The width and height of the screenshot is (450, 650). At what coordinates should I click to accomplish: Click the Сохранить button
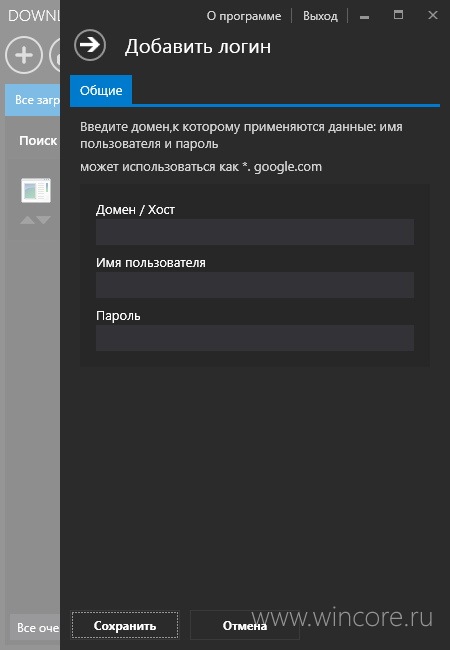(125, 625)
